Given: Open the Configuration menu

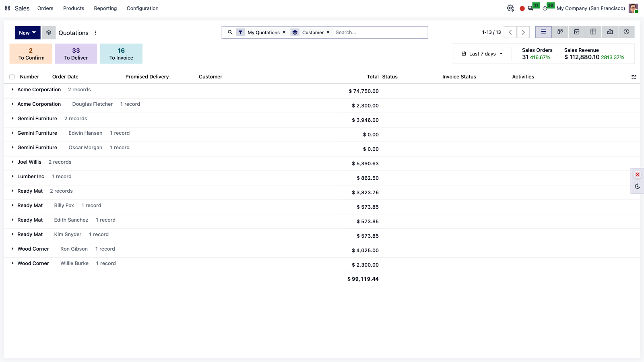Looking at the screenshot, I should (142, 8).
